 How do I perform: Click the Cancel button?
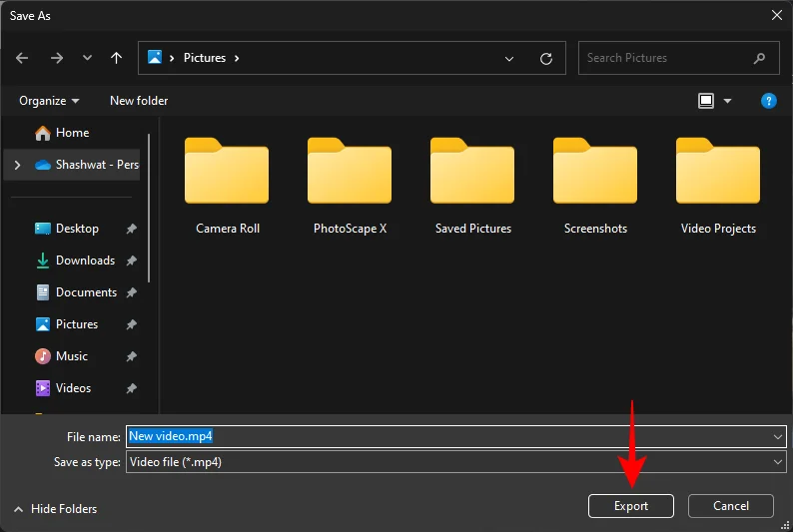[731, 506]
